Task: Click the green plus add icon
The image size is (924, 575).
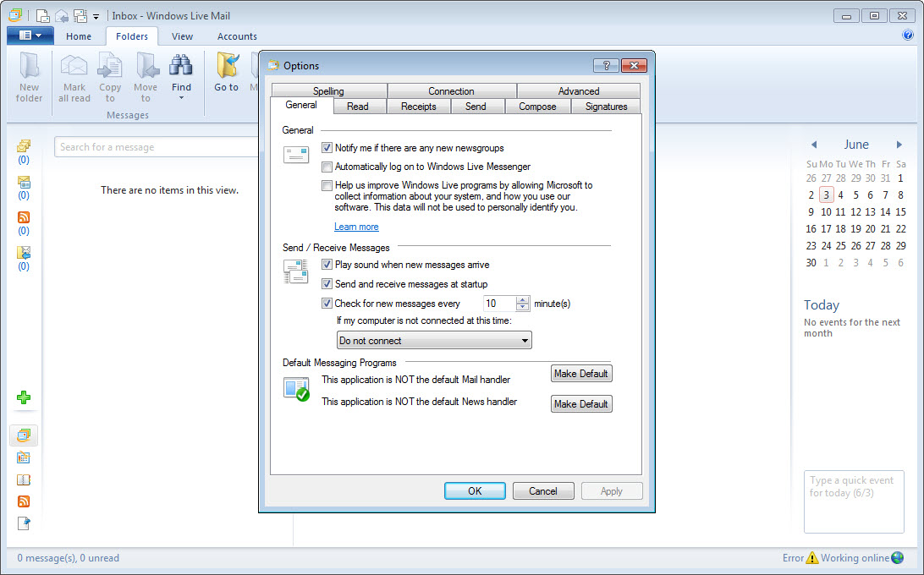Action: (24, 397)
